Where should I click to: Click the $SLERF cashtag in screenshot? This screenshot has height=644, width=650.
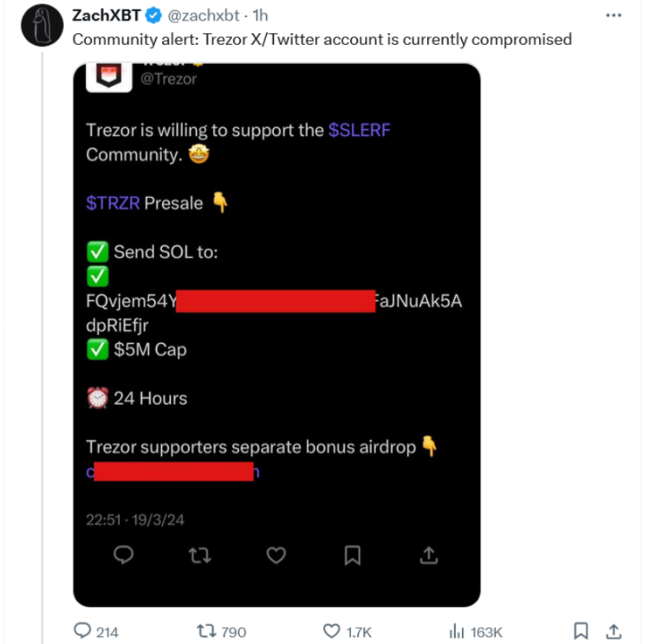point(365,130)
